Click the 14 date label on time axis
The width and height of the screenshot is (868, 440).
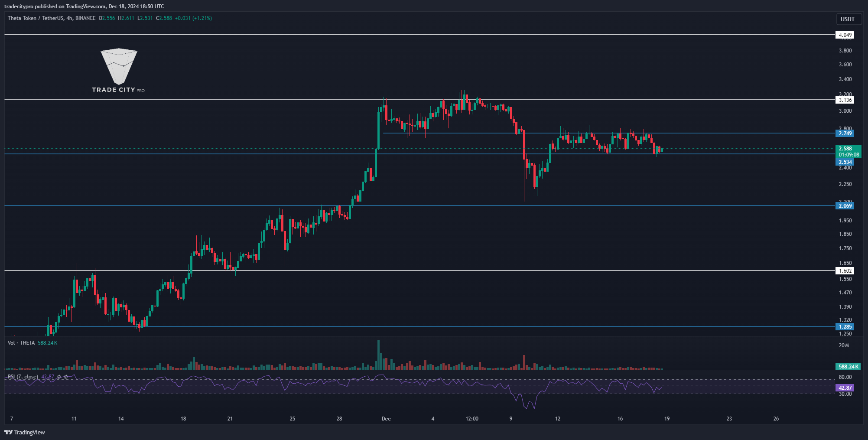pos(121,419)
